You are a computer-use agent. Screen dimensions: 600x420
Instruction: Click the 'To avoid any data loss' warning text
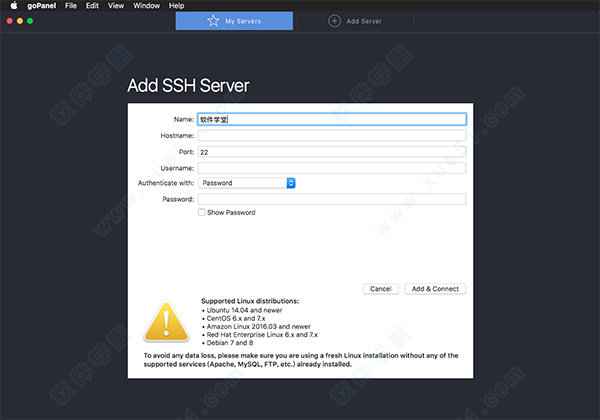(301, 360)
